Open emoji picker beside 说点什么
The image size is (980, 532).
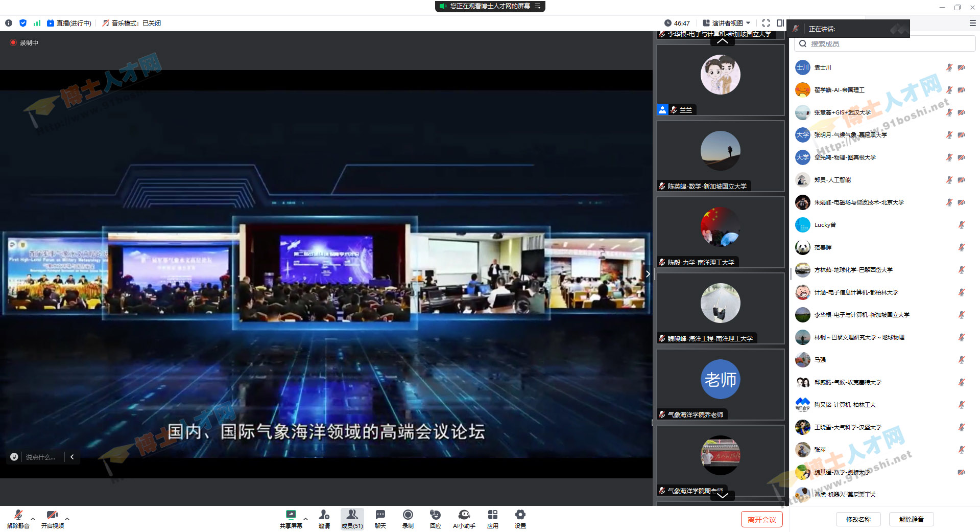(14, 457)
